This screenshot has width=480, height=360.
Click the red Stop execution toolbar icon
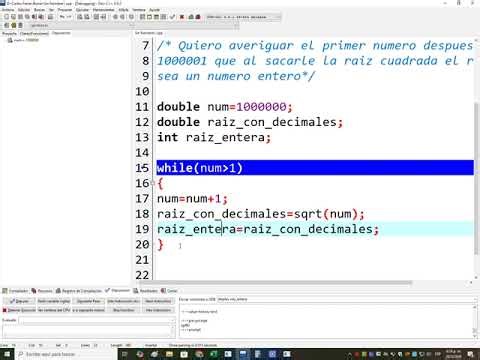182,17
